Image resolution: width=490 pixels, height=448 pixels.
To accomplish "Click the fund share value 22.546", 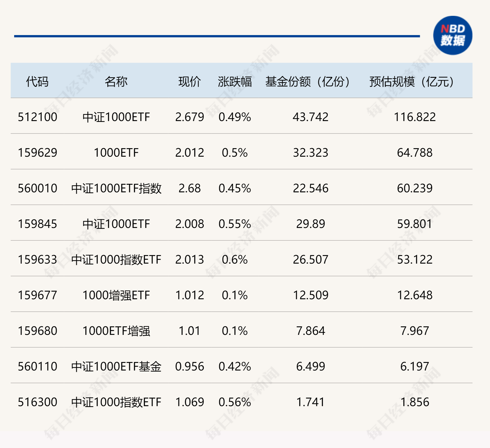I will click(311, 188).
